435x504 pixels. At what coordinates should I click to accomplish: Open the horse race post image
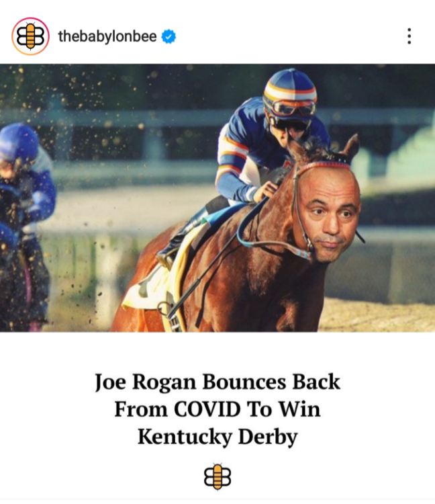[x=217, y=198]
